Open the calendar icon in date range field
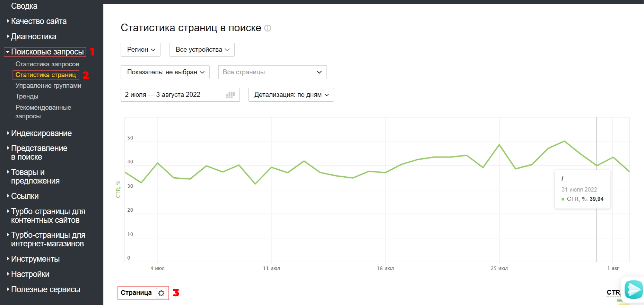Image resolution: width=644 pixels, height=305 pixels. coord(230,95)
